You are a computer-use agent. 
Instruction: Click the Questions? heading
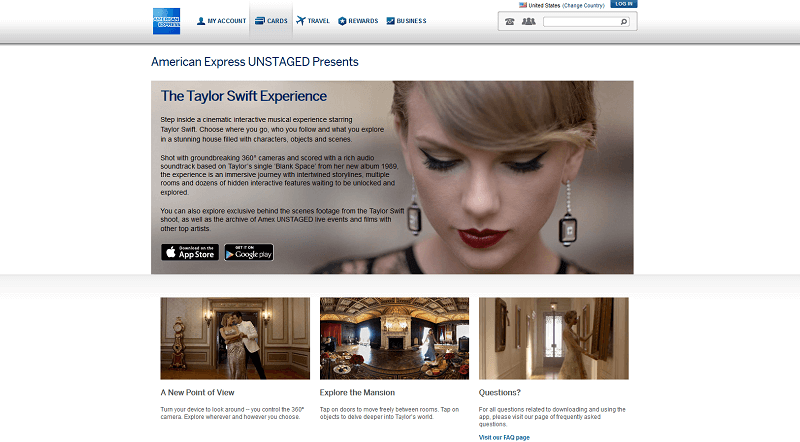(x=499, y=392)
